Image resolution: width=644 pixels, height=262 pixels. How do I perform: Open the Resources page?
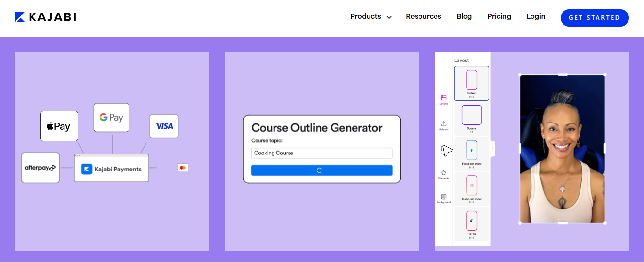pos(423,17)
